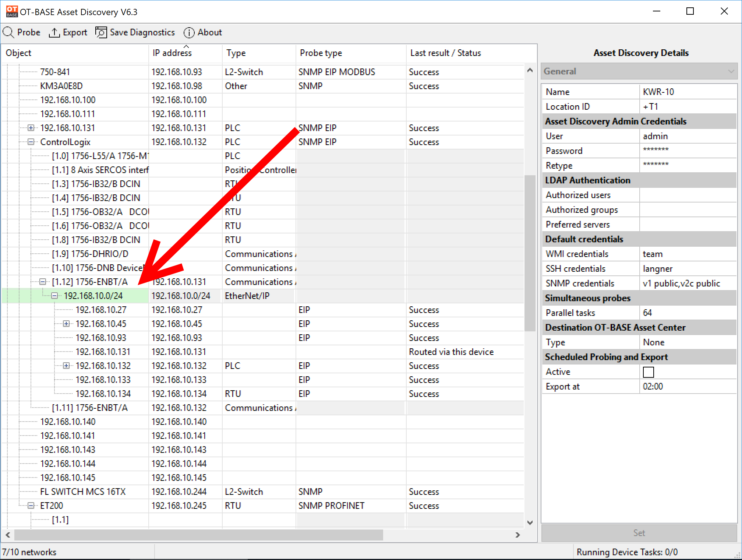Screen dimensions: 742x560
Task: Sort by Last result / Status header
Action: click(471, 53)
